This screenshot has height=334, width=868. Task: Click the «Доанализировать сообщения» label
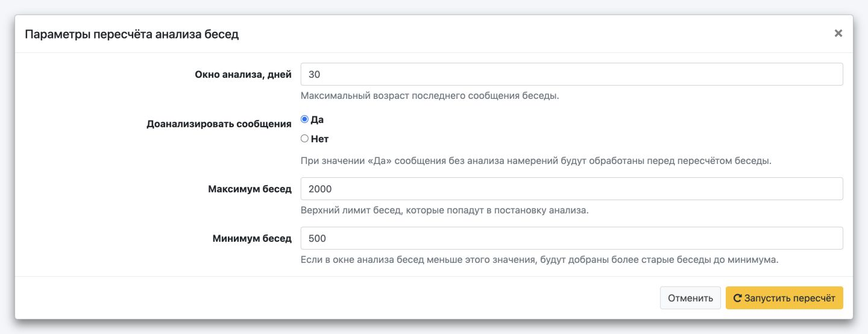click(x=219, y=124)
